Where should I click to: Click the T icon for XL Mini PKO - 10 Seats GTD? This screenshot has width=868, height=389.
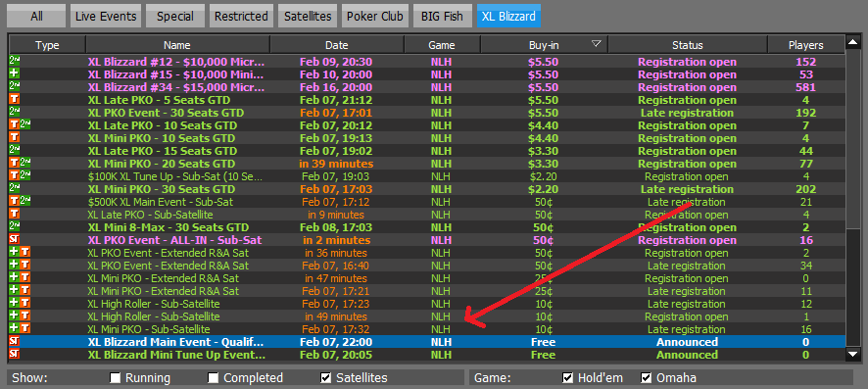15,138
